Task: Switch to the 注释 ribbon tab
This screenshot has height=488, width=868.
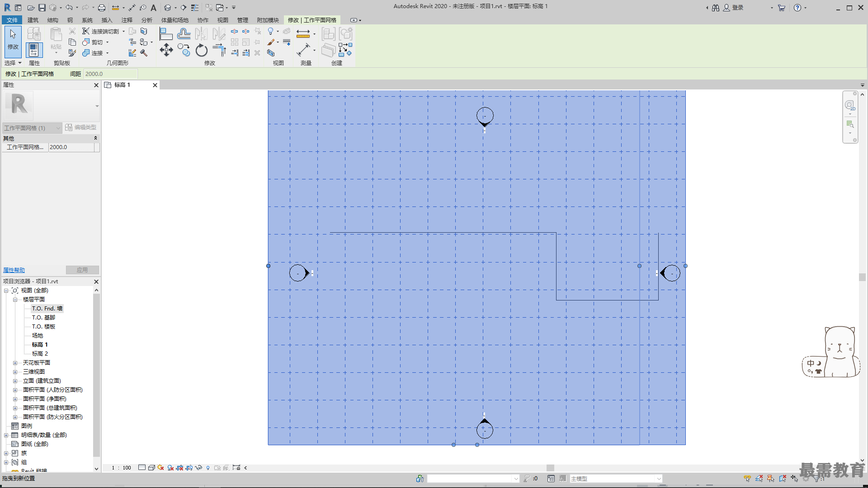Action: [127, 20]
